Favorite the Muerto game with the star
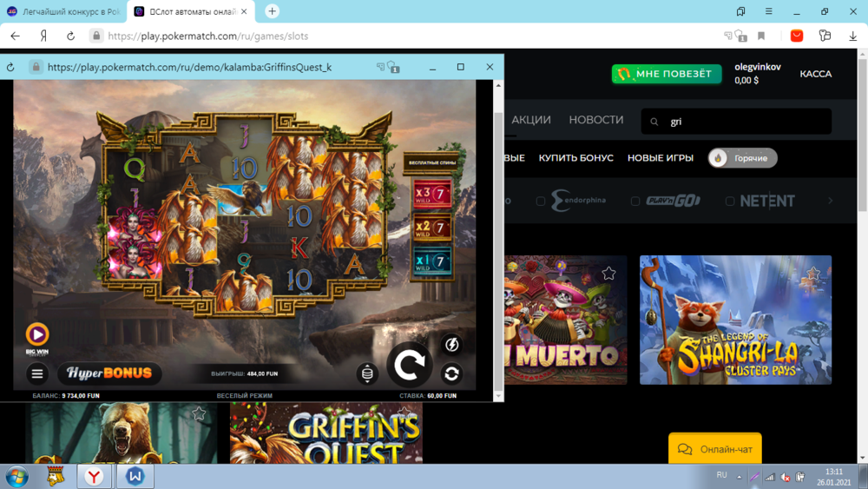The height and width of the screenshot is (489, 868). click(x=609, y=273)
